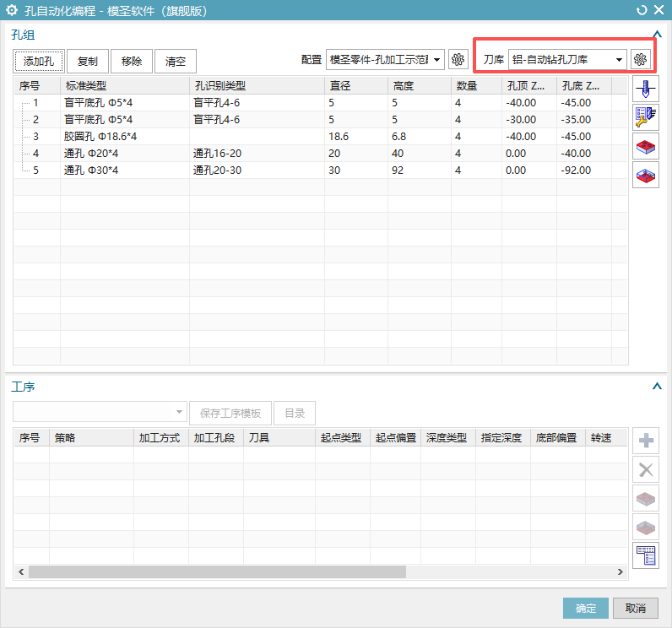Screen dimensions: 672x628
Task: Select row 4 通孔 Φ20*4
Action: point(321,154)
